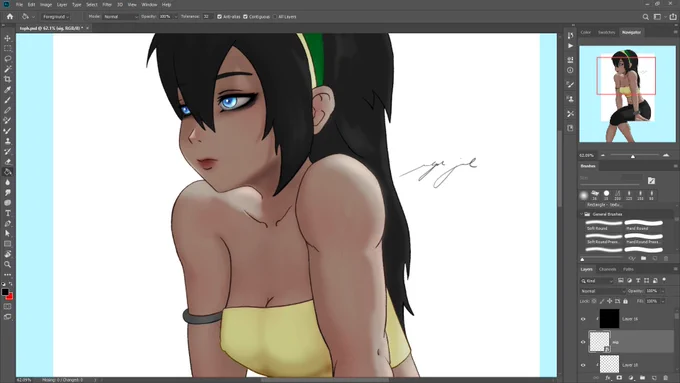Click the delete layer trash icon

point(666,378)
